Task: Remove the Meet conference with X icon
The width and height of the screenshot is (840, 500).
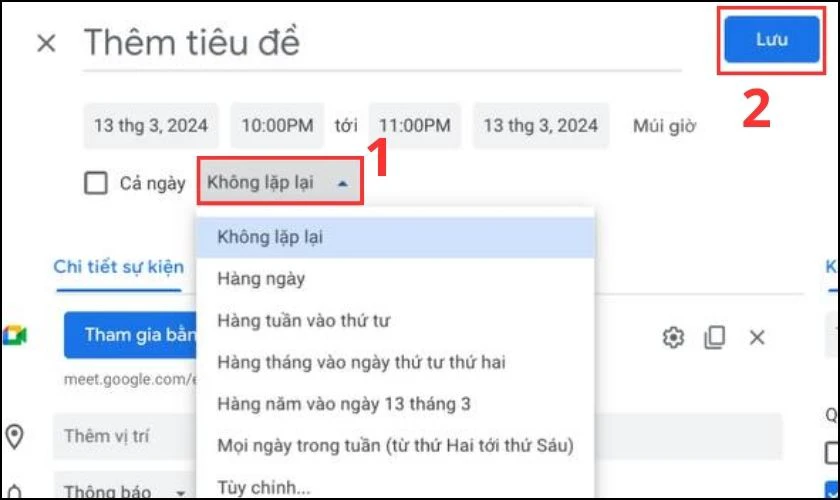Action: [x=756, y=338]
